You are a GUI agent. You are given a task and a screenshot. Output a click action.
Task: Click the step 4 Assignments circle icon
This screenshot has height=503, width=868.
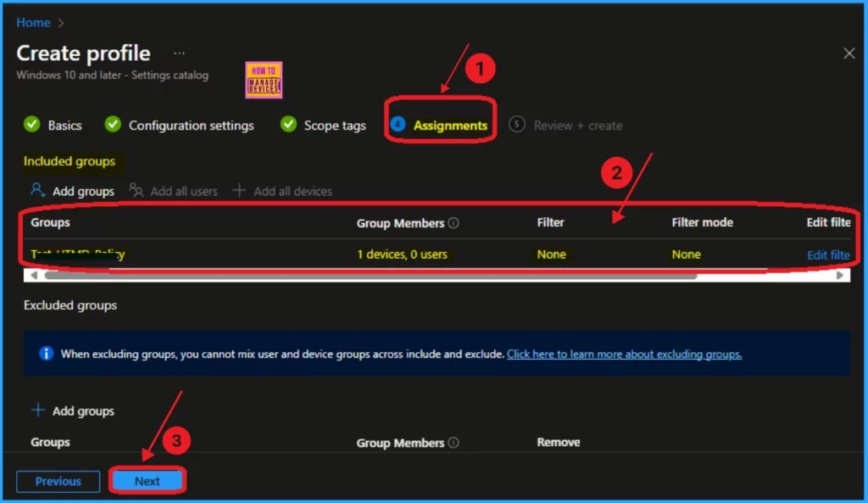pyautogui.click(x=398, y=125)
